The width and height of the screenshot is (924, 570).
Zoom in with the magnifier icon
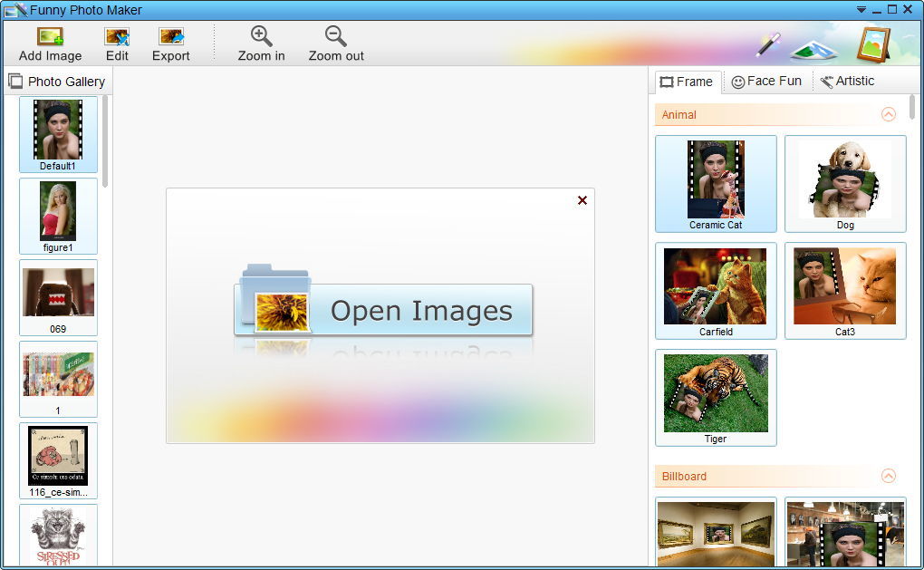click(261, 36)
